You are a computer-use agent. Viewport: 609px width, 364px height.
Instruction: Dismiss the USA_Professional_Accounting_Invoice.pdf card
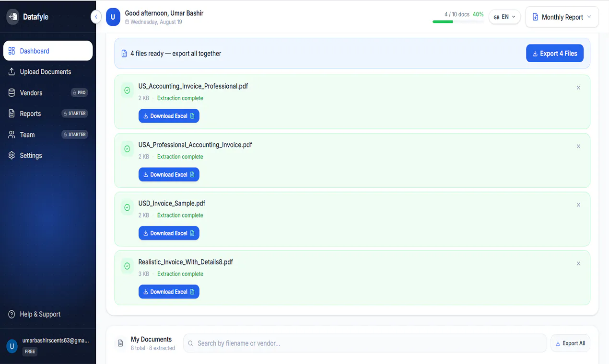(x=578, y=146)
